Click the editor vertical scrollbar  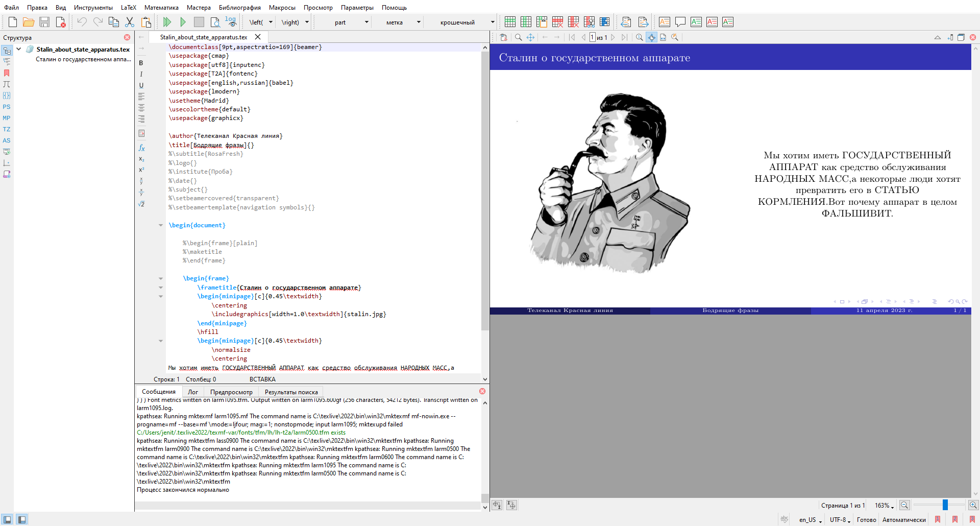pos(485,192)
